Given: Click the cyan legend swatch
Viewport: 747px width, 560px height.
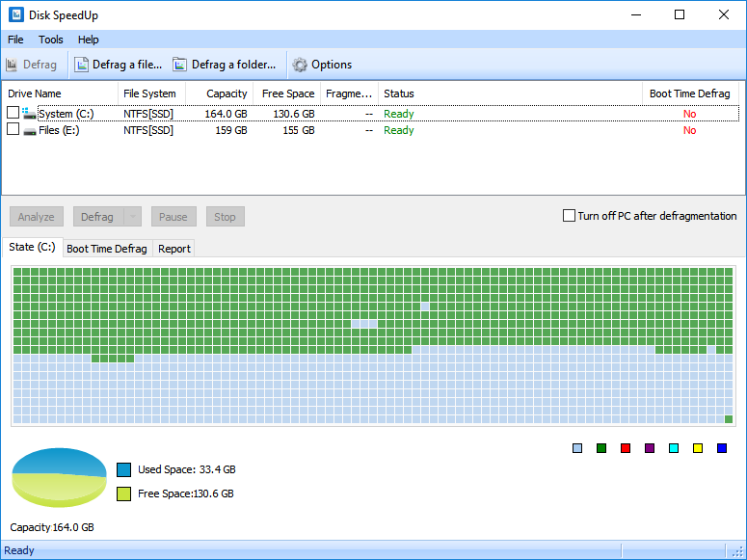Looking at the screenshot, I should [x=674, y=448].
